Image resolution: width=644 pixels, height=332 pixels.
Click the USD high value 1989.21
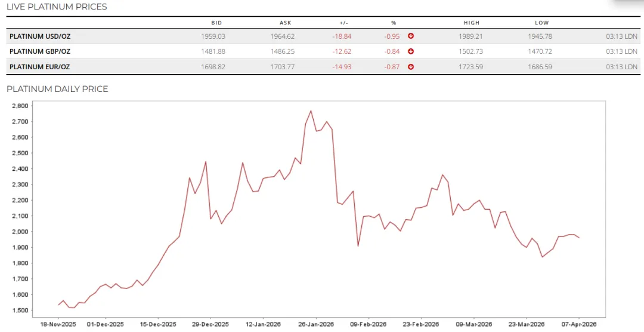point(470,36)
